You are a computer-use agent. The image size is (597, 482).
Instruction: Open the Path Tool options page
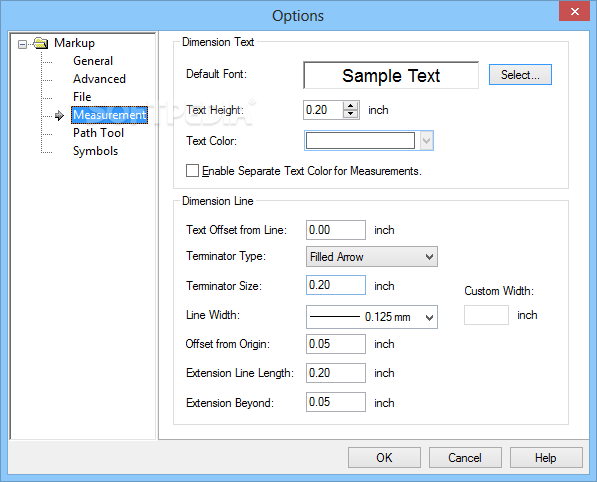(98, 133)
